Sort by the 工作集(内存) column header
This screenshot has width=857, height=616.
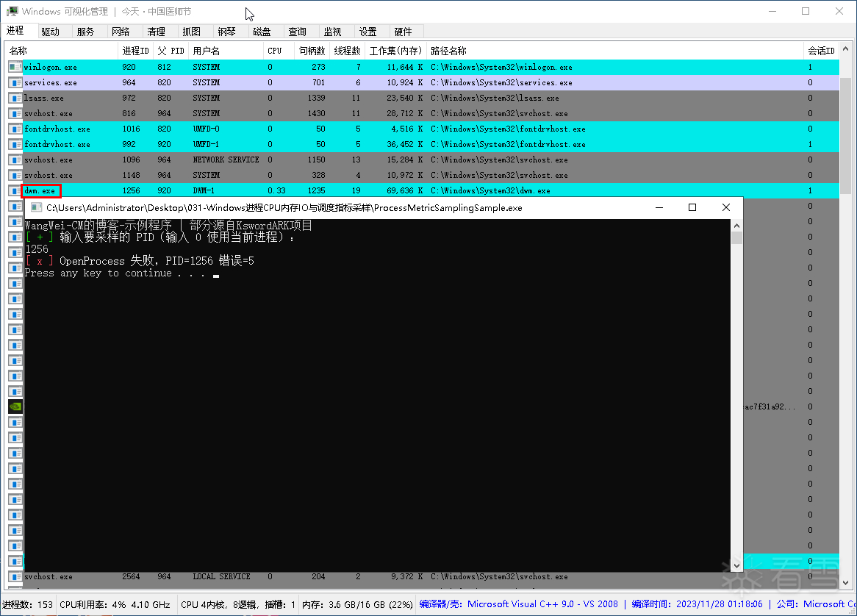click(x=395, y=51)
